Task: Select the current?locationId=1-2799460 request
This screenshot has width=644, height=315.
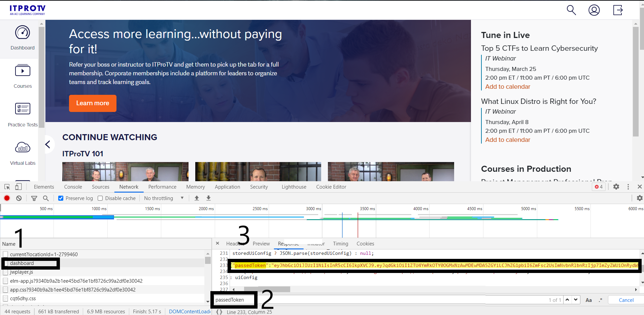Action: click(x=102, y=254)
